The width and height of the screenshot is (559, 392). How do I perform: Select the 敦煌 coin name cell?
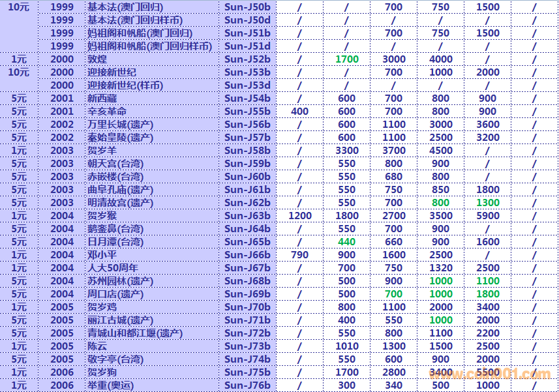click(97, 59)
